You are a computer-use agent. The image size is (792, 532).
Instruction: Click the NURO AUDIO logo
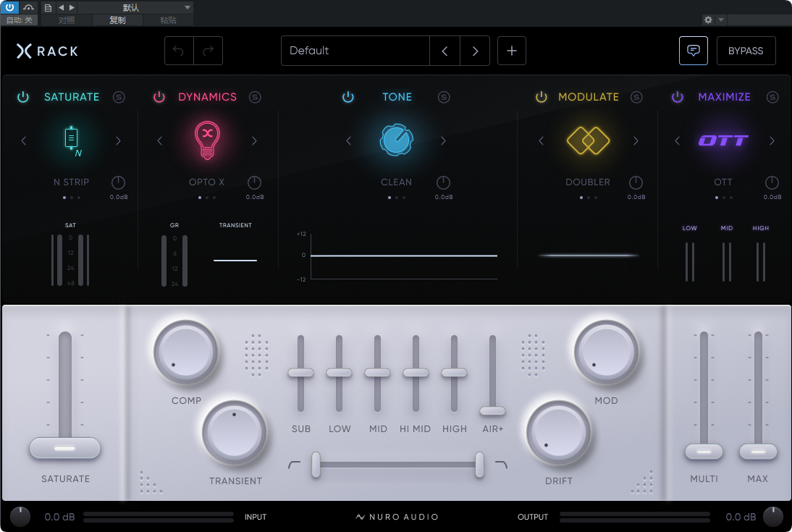tap(397, 517)
